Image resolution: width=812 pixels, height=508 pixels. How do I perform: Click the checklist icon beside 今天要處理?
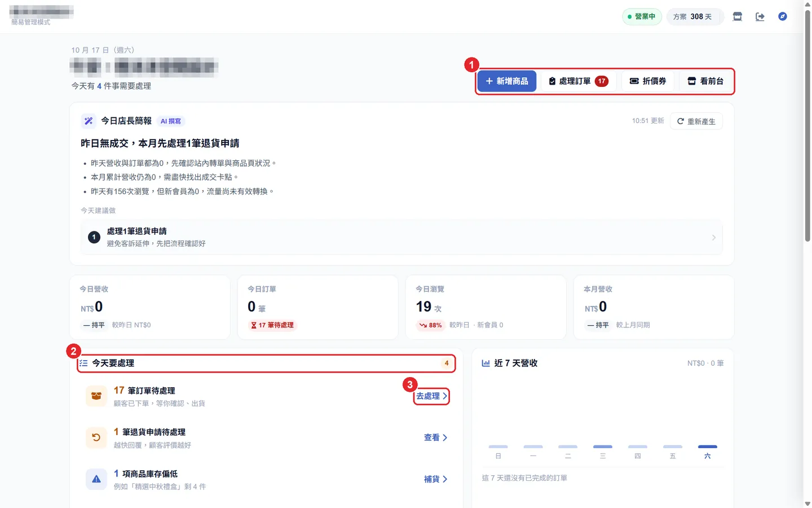tap(83, 364)
